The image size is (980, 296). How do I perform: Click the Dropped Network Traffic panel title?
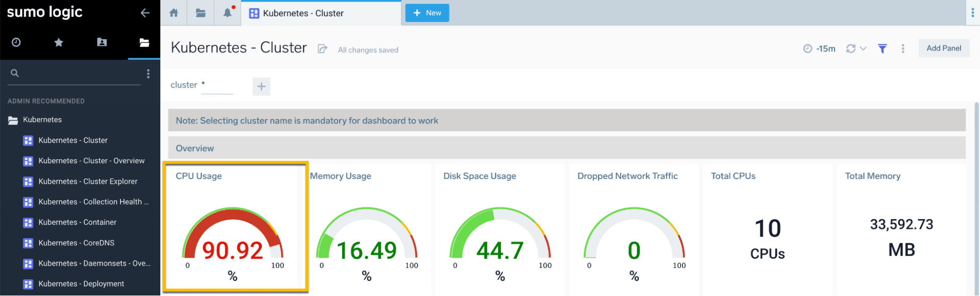pyautogui.click(x=628, y=176)
